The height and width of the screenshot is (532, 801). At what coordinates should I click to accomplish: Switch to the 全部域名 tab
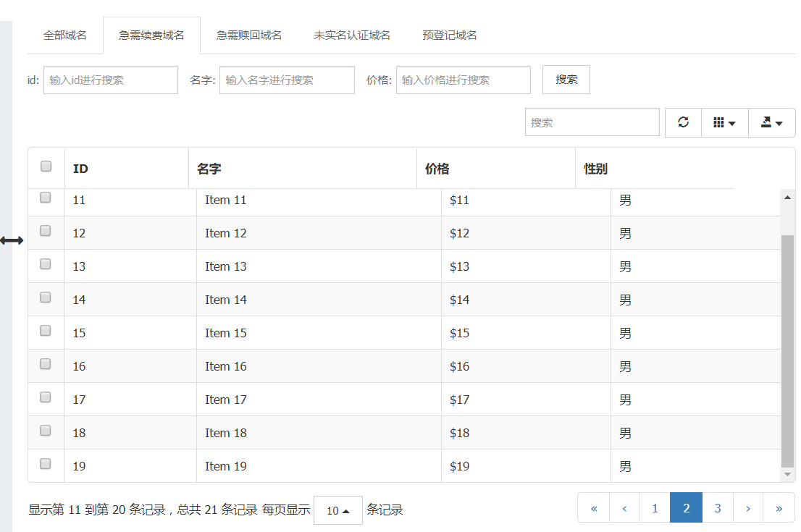[65, 35]
